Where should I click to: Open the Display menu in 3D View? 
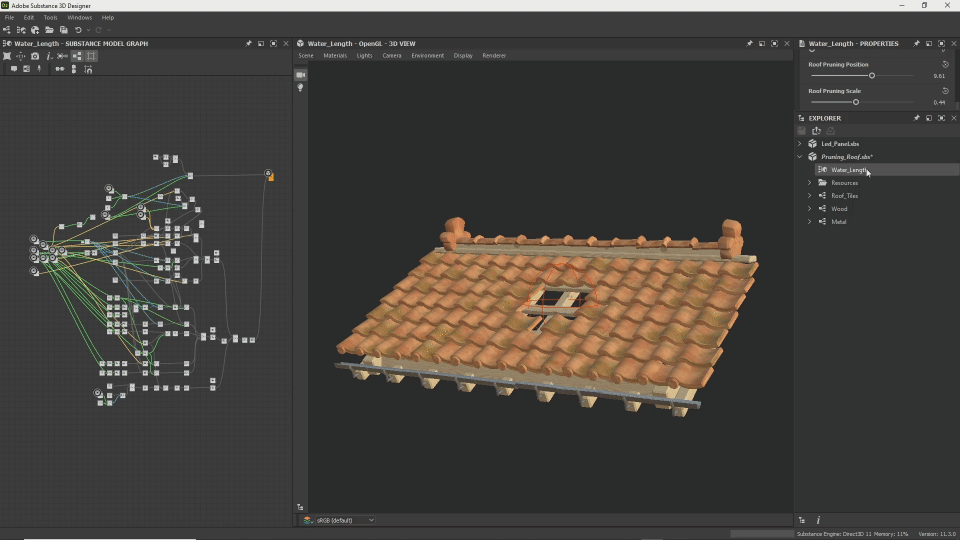463,56
